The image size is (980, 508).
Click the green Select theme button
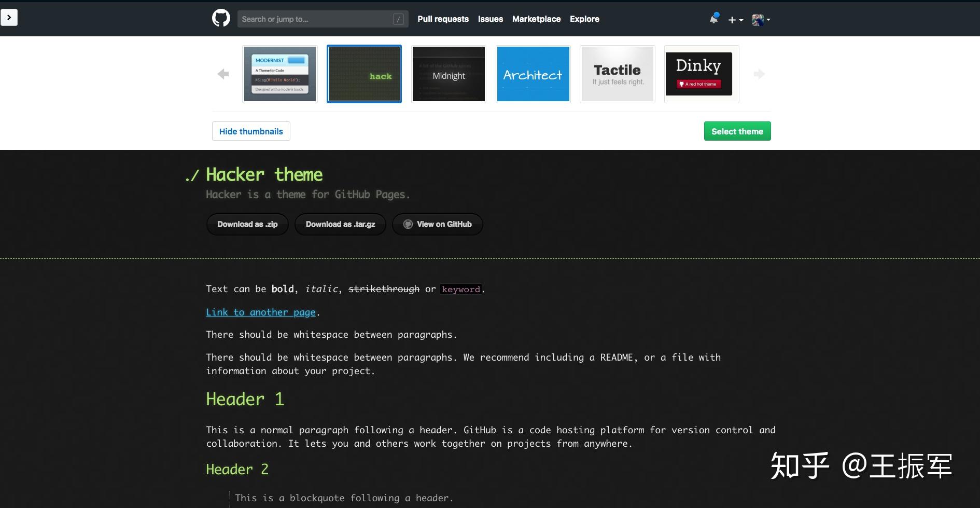click(x=737, y=131)
